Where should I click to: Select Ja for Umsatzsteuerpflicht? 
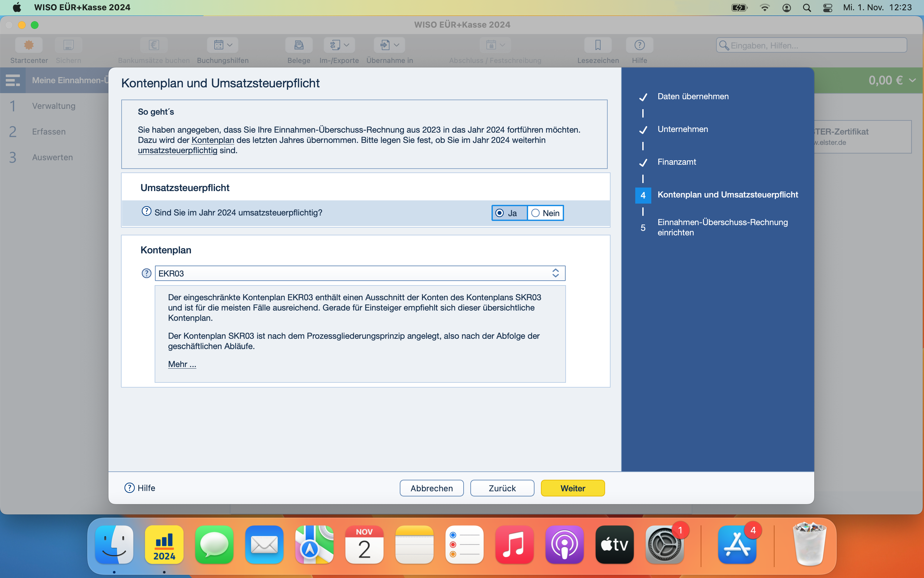(x=509, y=213)
